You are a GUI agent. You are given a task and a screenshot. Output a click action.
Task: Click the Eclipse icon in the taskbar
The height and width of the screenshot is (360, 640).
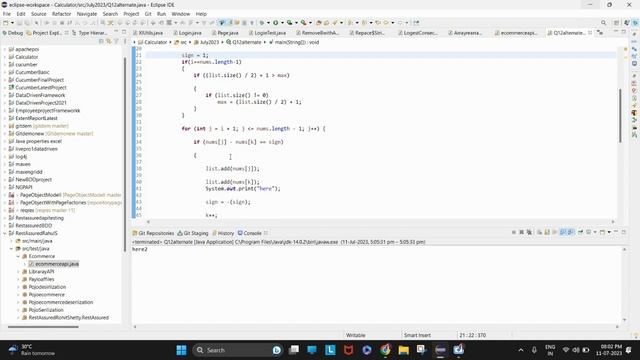point(440,350)
